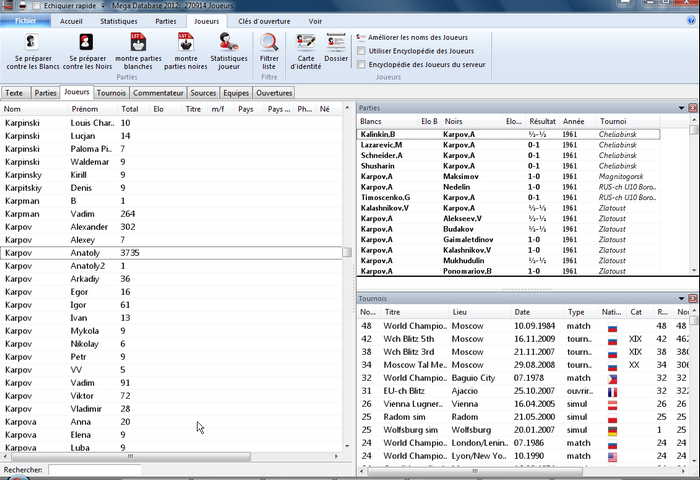
Task: Select the EU-ch Blitz Ajaccio tournament
Action: click(x=523, y=391)
